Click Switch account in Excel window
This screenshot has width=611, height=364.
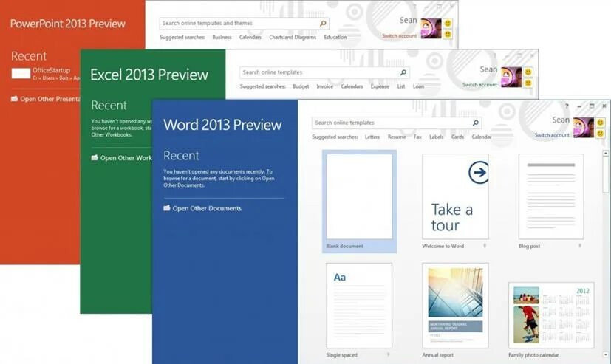pyautogui.click(x=479, y=84)
